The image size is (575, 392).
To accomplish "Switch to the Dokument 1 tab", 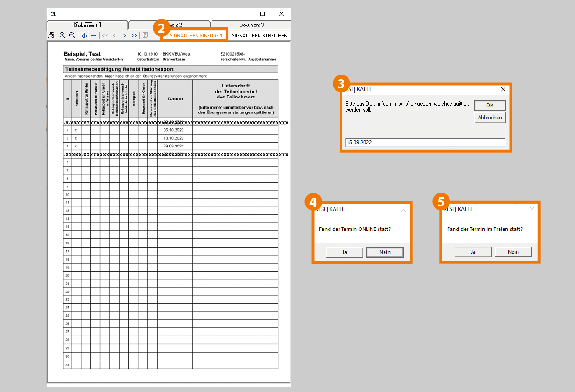I will (88, 25).
